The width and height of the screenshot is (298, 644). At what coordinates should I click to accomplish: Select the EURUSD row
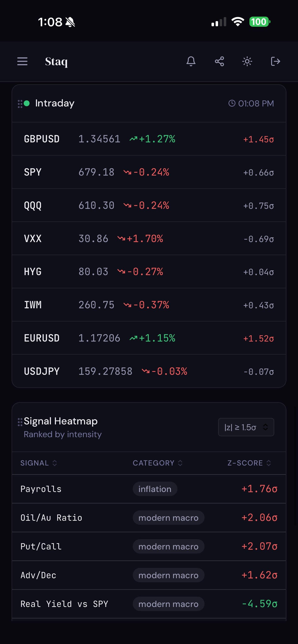pos(149,338)
